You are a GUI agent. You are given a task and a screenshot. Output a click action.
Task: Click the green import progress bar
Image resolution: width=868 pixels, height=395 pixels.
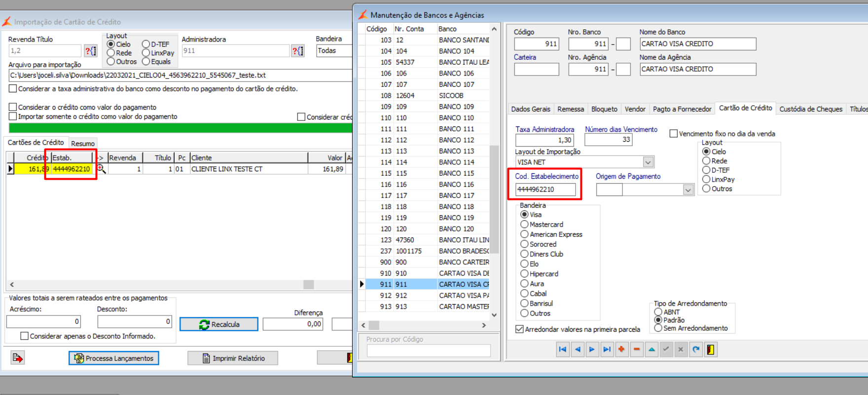click(181, 128)
